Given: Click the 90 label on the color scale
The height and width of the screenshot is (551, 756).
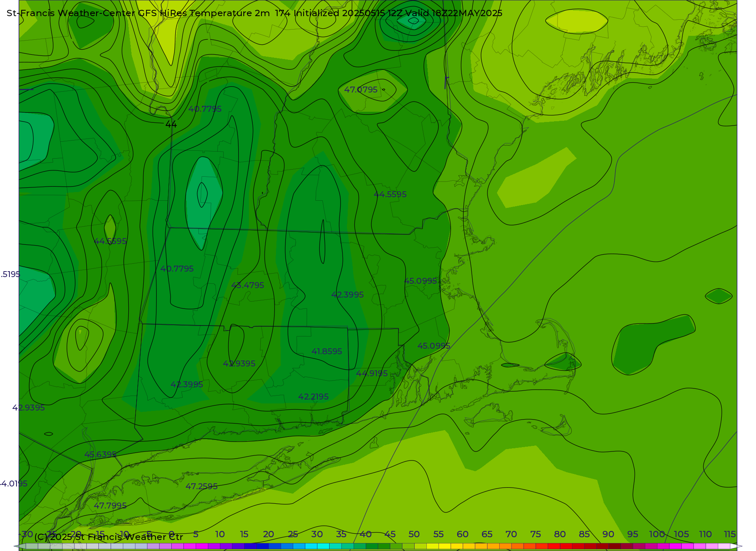Looking at the screenshot, I should click(608, 534).
